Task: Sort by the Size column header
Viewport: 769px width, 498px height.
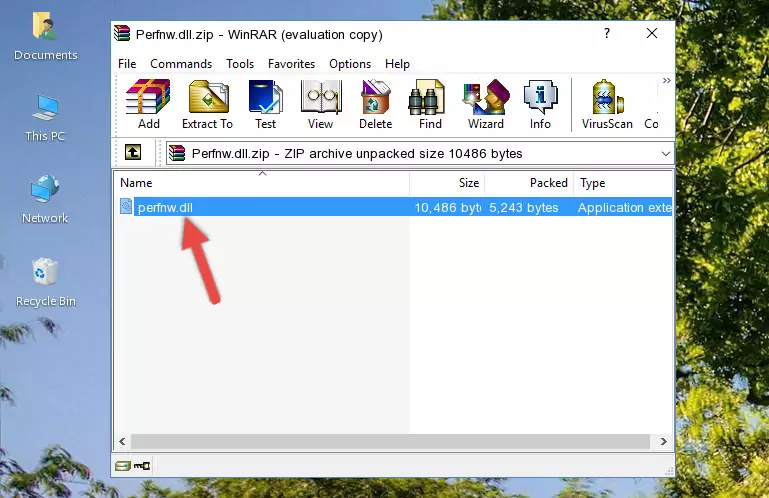Action: (x=447, y=183)
